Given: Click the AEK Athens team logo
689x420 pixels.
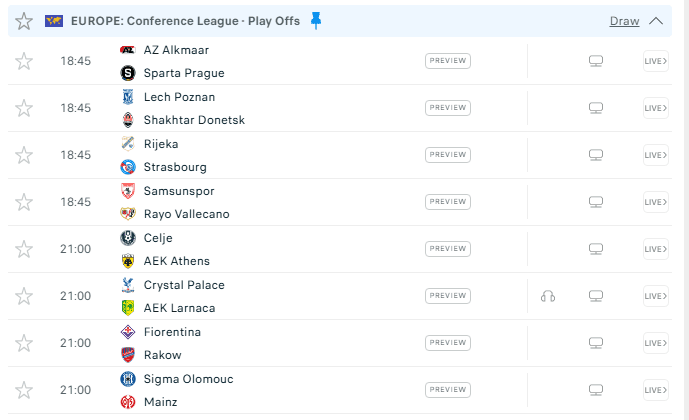Looking at the screenshot, I should tap(127, 261).
